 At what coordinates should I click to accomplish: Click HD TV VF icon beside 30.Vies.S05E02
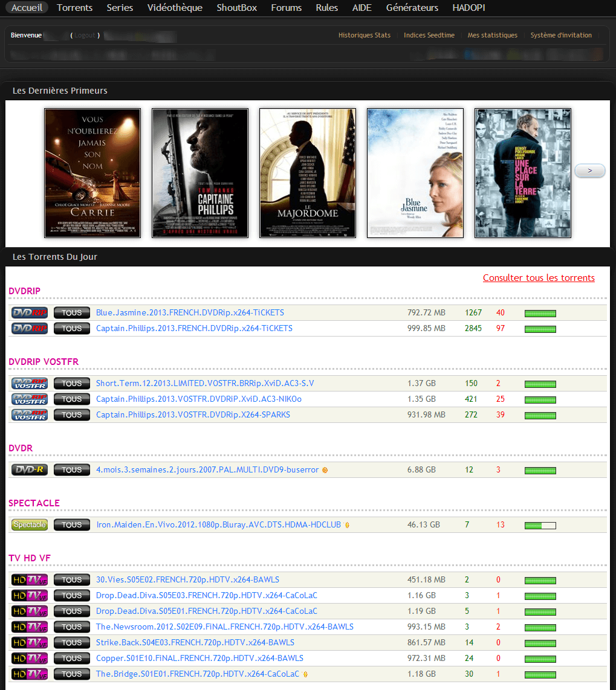(30, 580)
